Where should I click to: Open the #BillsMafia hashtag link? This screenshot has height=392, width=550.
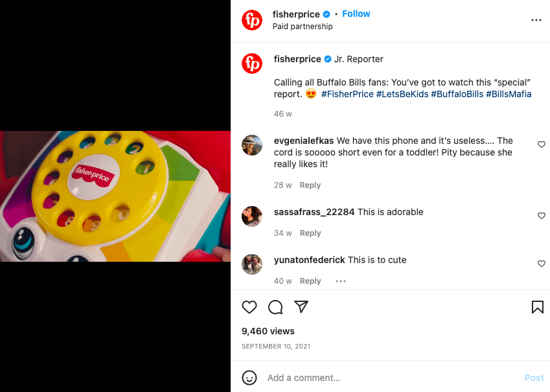[x=509, y=94]
